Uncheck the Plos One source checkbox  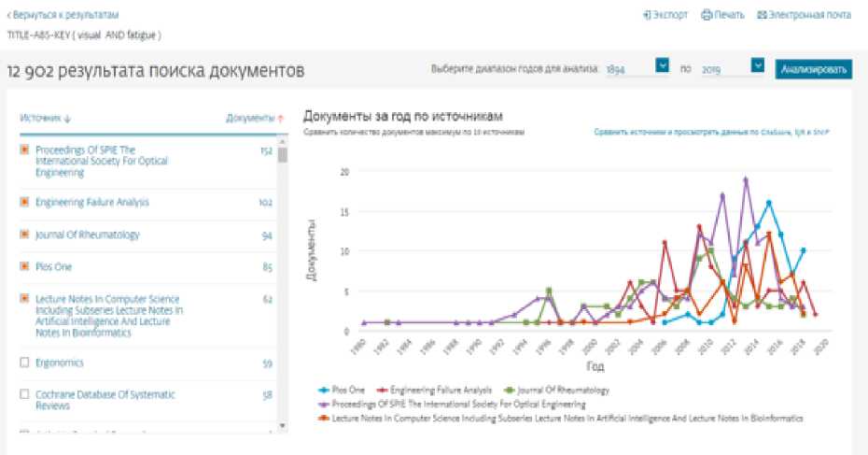click(x=25, y=266)
